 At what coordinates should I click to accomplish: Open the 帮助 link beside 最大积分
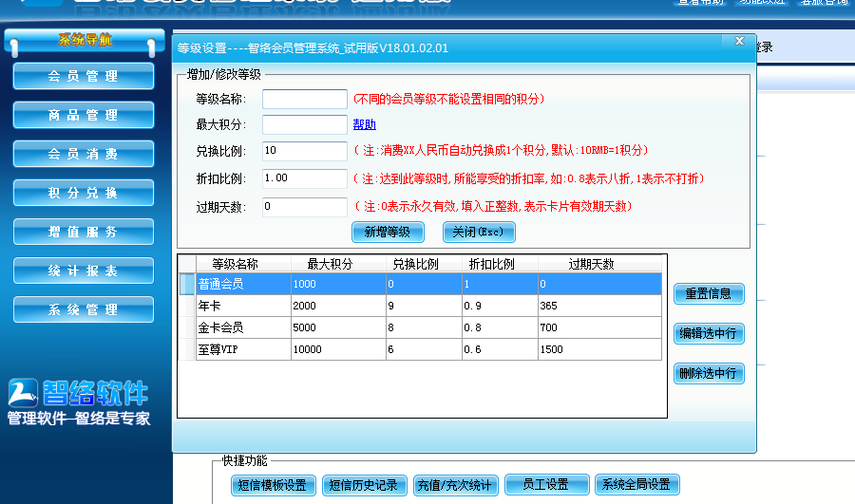[364, 124]
